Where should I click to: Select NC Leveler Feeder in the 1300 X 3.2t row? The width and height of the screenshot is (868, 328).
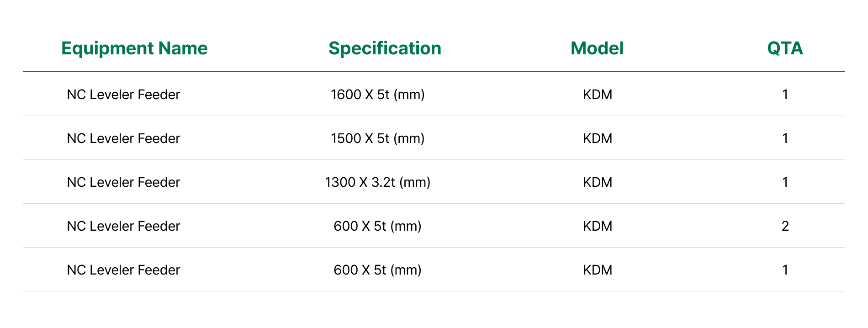pos(123,182)
